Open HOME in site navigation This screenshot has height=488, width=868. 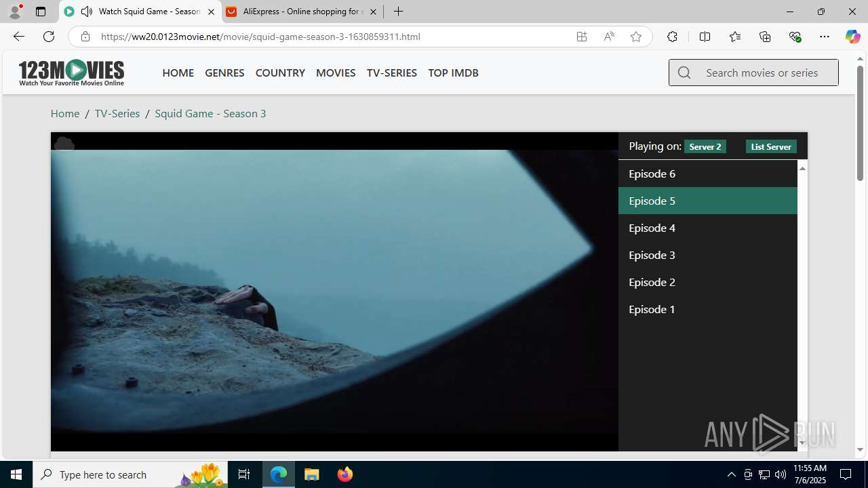178,73
